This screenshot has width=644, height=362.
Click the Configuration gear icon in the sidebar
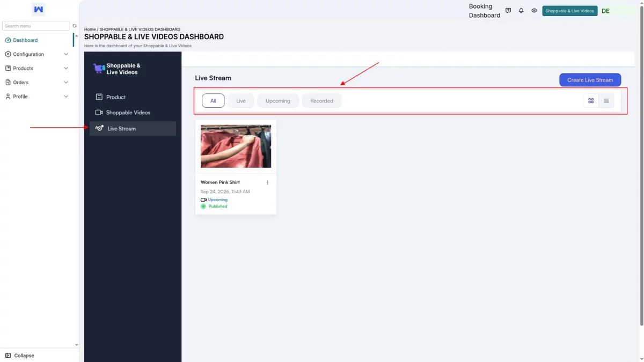8,54
